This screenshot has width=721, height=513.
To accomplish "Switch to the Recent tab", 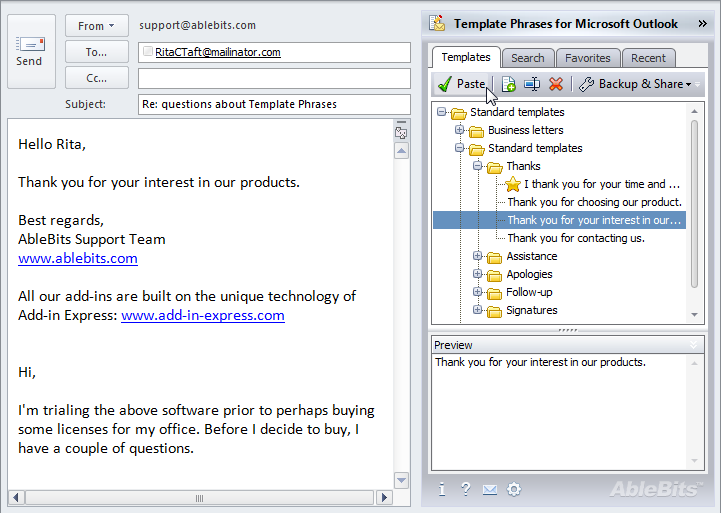I will [x=648, y=58].
